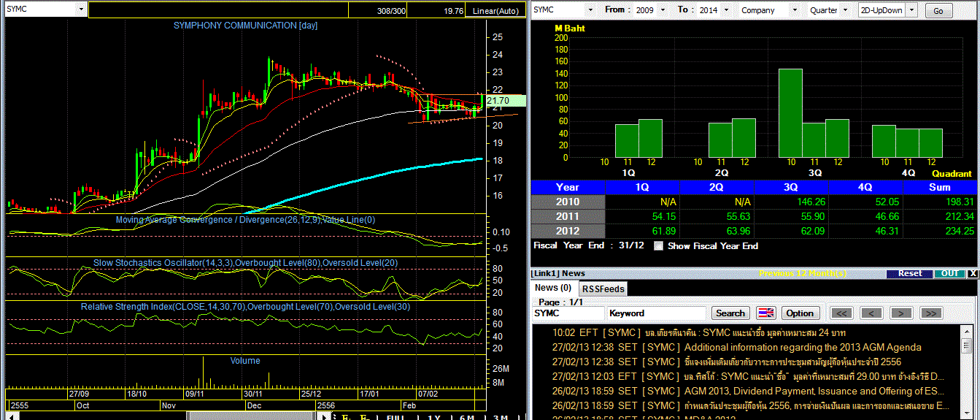The image size is (980, 420).
Task: Click the Keyword search field
Action: tap(657, 313)
